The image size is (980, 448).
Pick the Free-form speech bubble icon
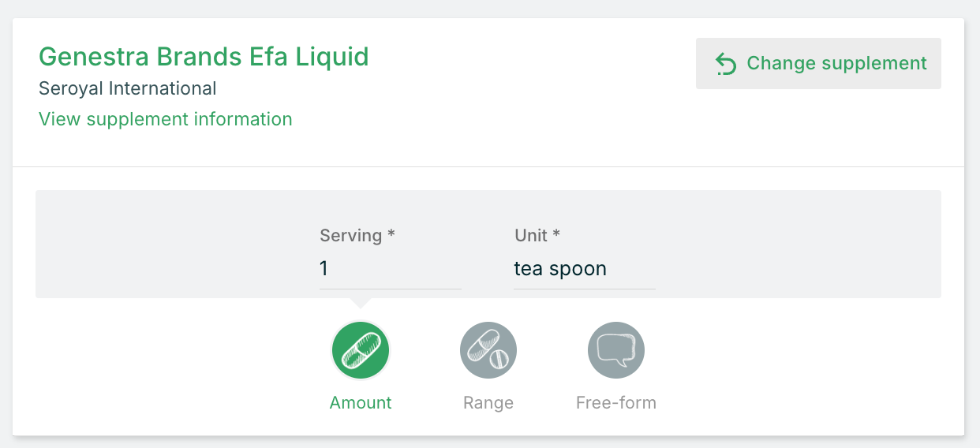point(616,350)
